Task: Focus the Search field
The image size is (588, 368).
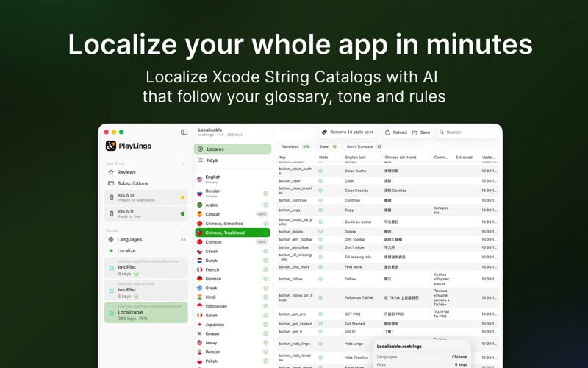Action: [x=468, y=132]
